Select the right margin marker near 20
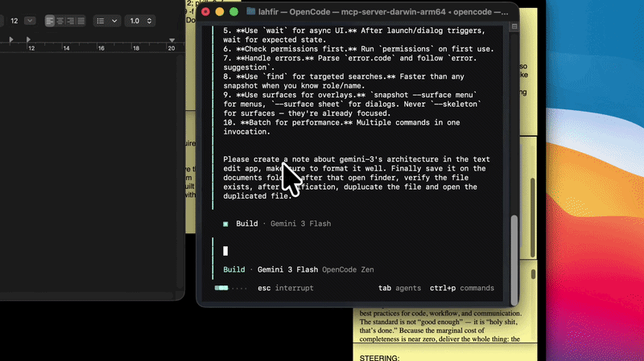The width and height of the screenshot is (644, 361). pos(172,40)
